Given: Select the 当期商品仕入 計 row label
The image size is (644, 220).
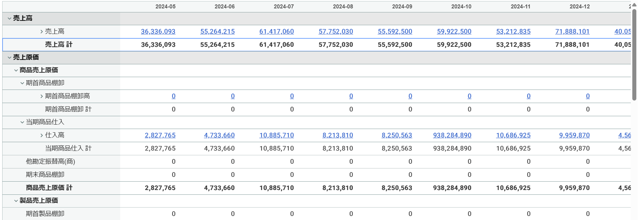Looking at the screenshot, I should point(68,148).
